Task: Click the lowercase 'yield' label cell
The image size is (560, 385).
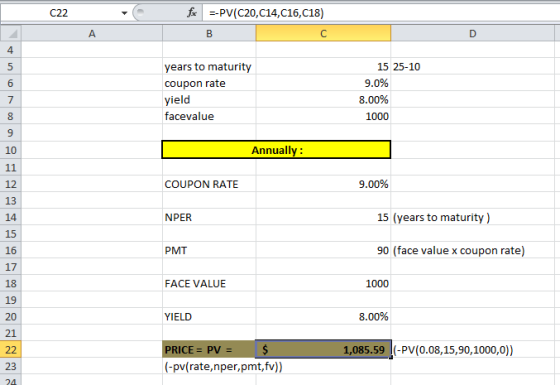Action: tap(209, 99)
